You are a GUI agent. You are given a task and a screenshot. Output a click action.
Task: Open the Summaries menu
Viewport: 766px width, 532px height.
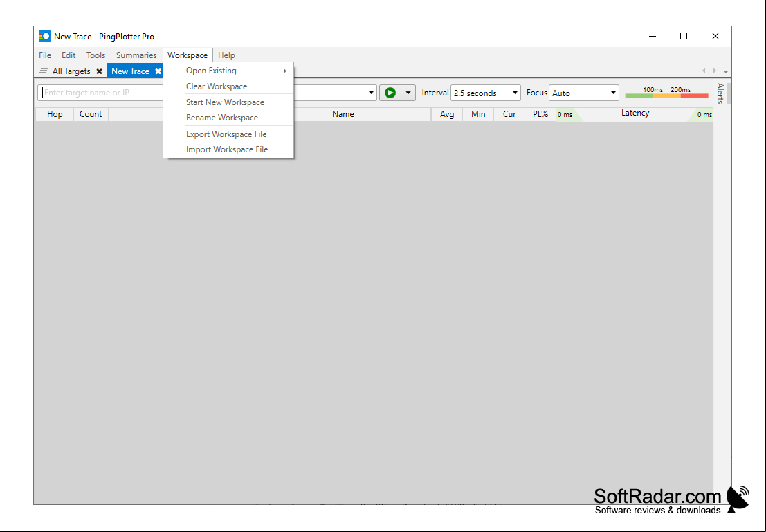[136, 55]
